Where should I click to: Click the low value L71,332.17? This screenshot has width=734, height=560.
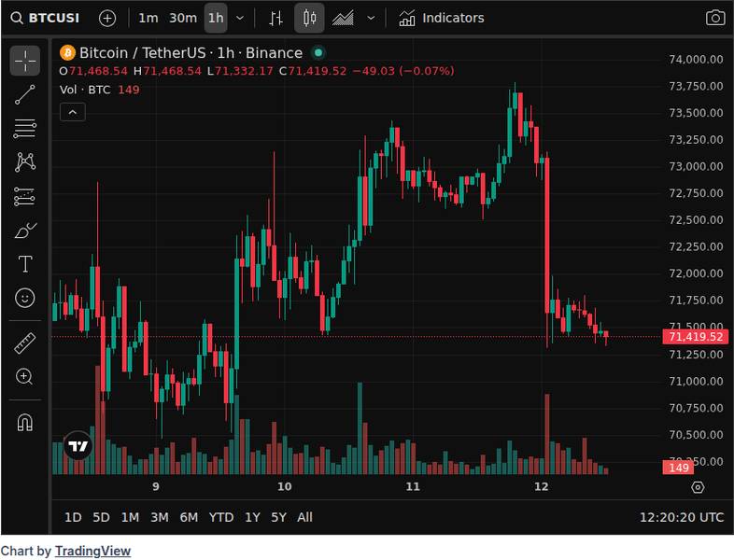pos(240,71)
